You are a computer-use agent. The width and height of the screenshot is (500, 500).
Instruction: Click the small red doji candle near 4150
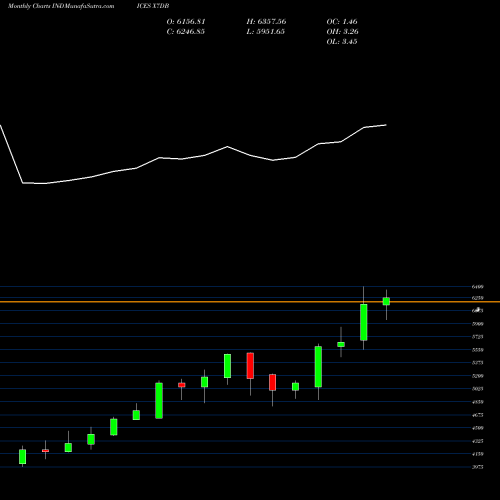click(x=45, y=450)
